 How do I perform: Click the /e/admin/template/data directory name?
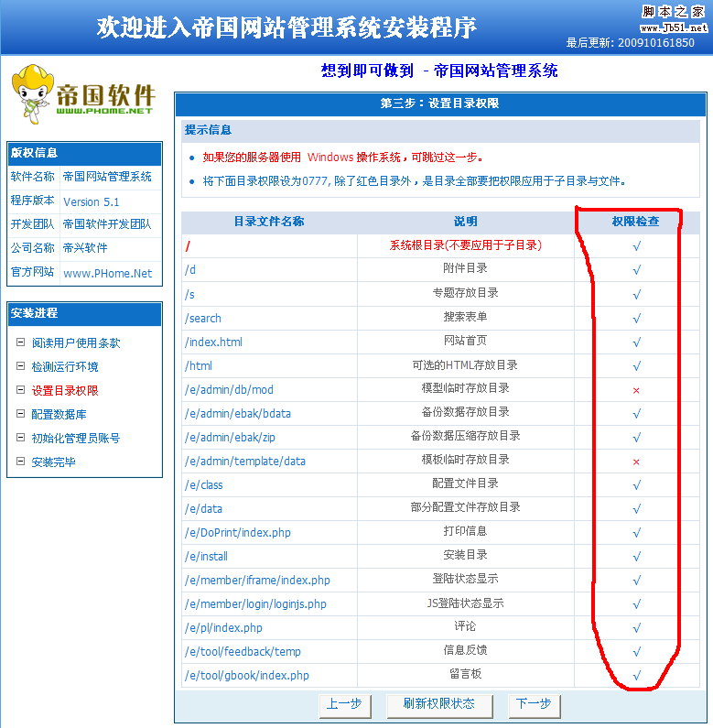pos(245,462)
